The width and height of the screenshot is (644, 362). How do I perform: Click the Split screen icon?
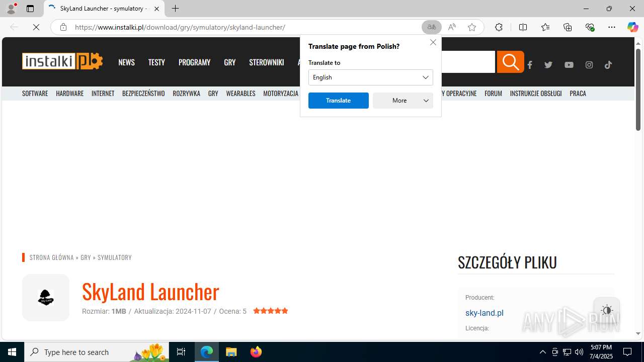[523, 27]
